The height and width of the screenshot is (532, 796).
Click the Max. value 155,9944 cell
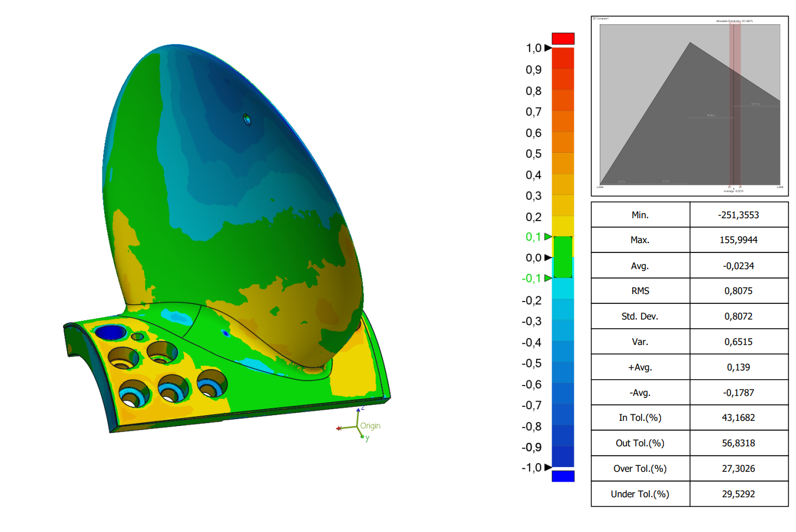(738, 240)
